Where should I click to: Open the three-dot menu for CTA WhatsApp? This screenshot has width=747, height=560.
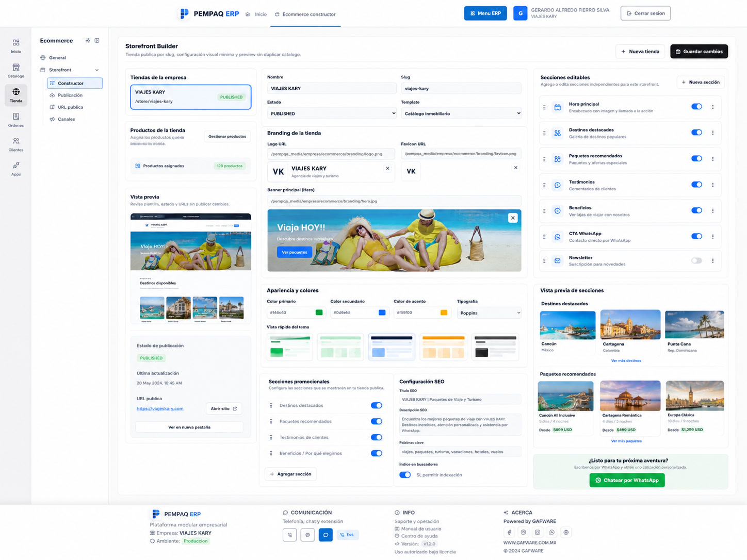coord(713,237)
